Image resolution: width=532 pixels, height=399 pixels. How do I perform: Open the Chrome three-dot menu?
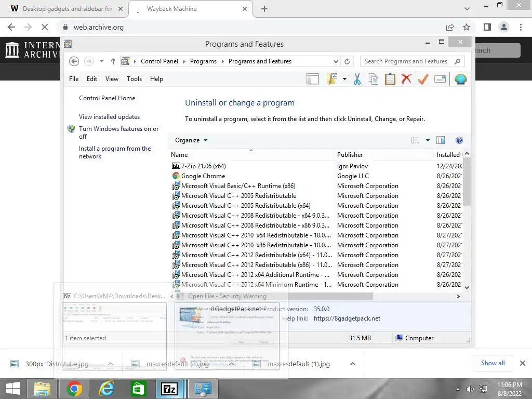click(x=521, y=27)
